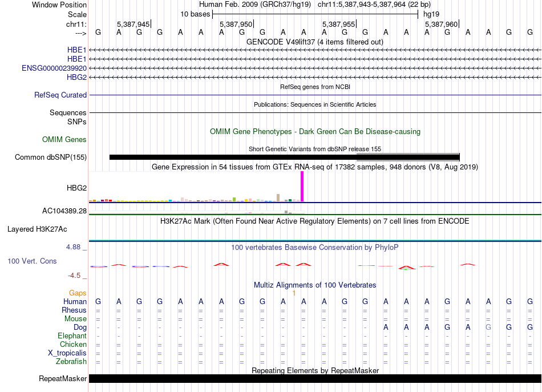The image size is (542, 392).
Task: Click the black RepeatMasker element bar
Action: click(x=315, y=378)
